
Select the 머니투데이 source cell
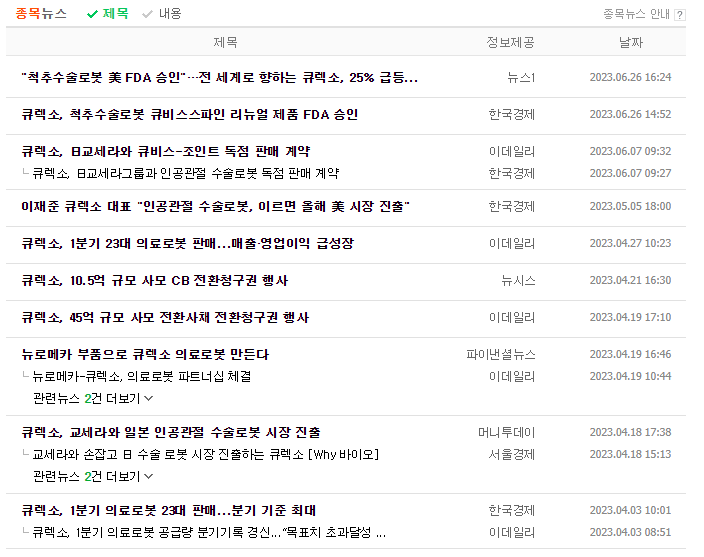[506, 432]
